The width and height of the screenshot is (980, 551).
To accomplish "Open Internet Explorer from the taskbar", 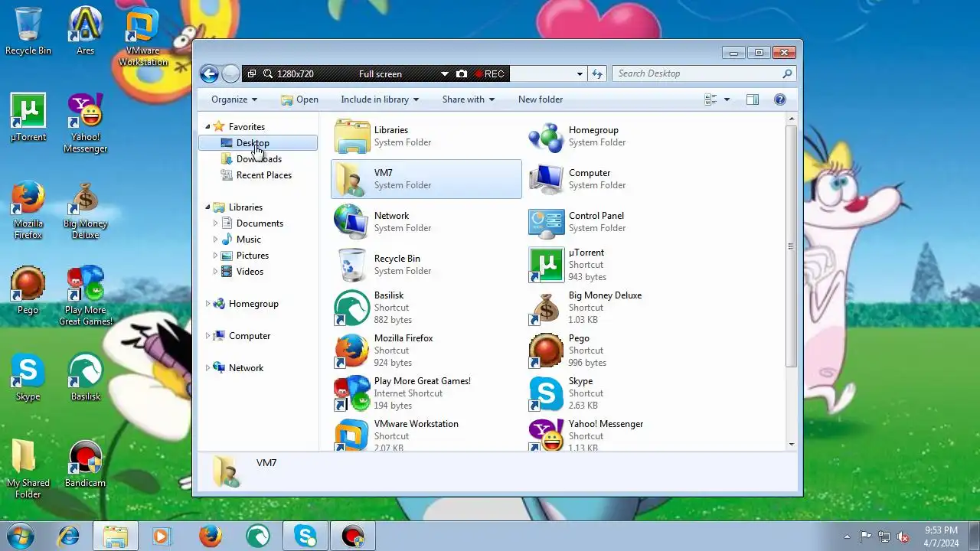I will [x=69, y=536].
